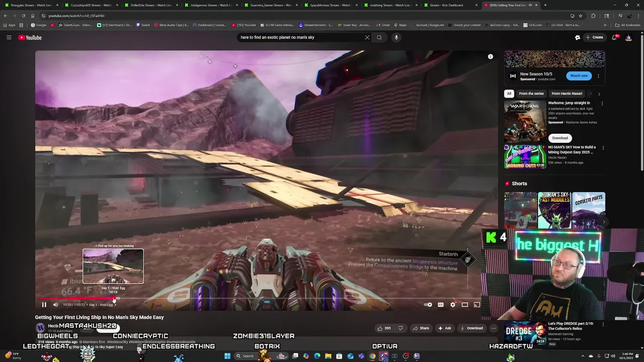This screenshot has height=362, width=644.
Task: Open the Corvette Parts short
Action: click(x=589, y=210)
